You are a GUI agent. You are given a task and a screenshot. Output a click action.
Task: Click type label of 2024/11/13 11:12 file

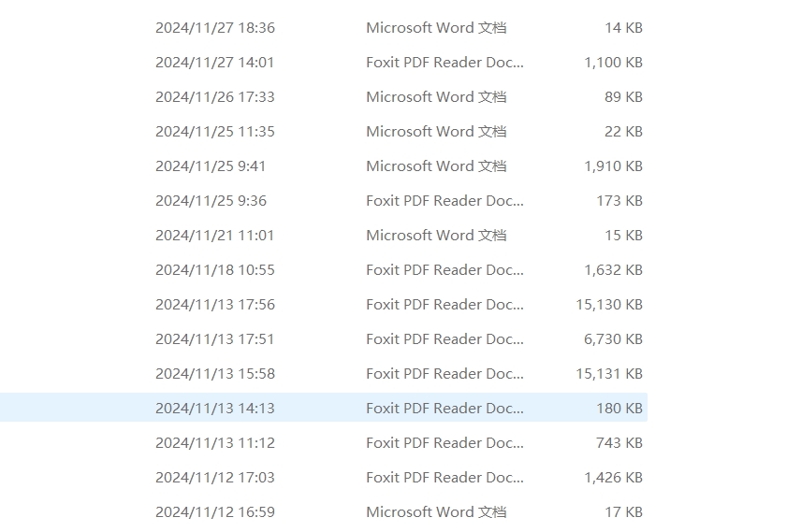point(444,443)
